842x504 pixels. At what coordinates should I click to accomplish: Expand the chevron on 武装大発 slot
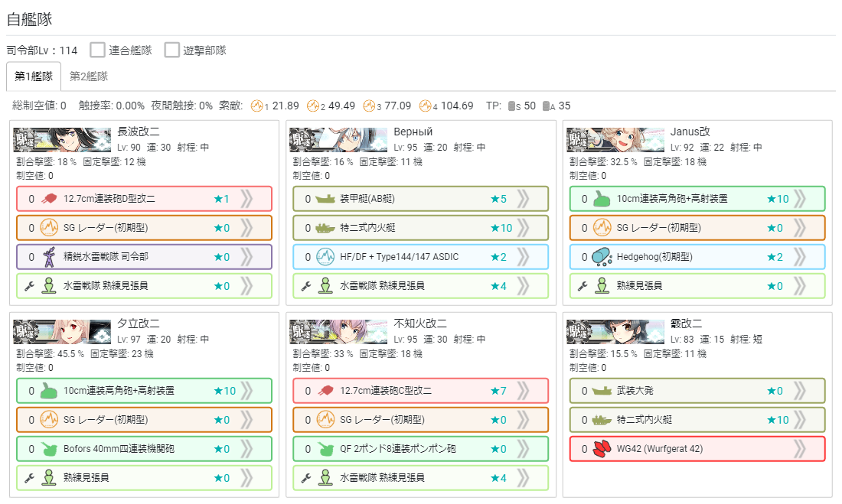pos(800,391)
